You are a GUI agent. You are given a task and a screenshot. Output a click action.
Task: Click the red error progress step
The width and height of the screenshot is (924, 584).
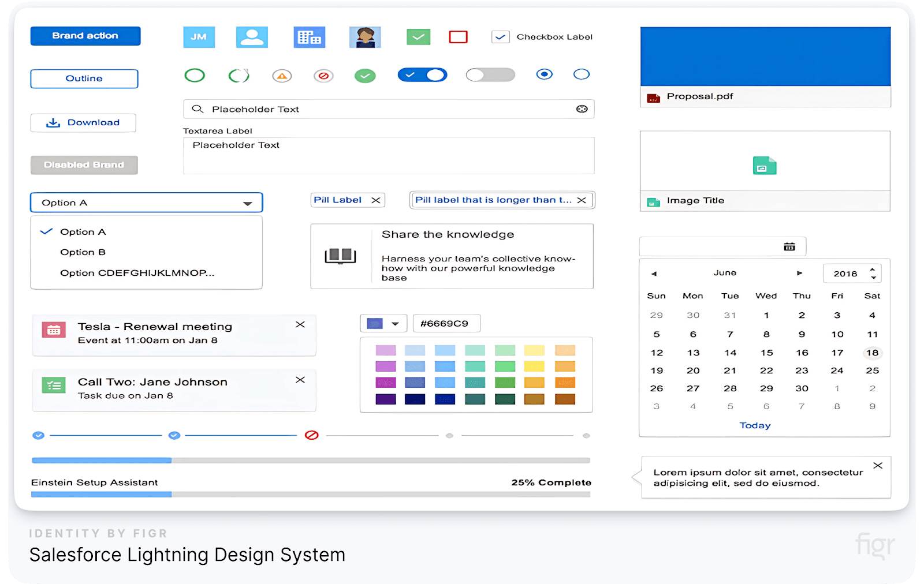tap(312, 435)
